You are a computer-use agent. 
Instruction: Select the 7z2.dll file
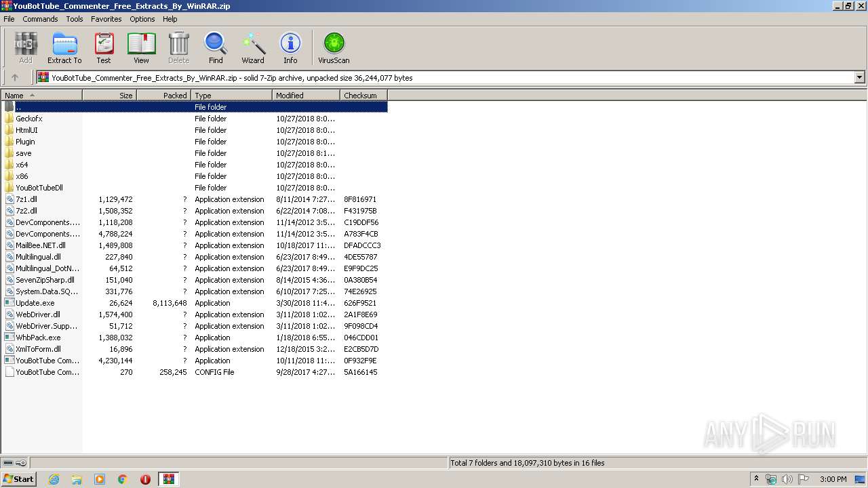pos(195,211)
